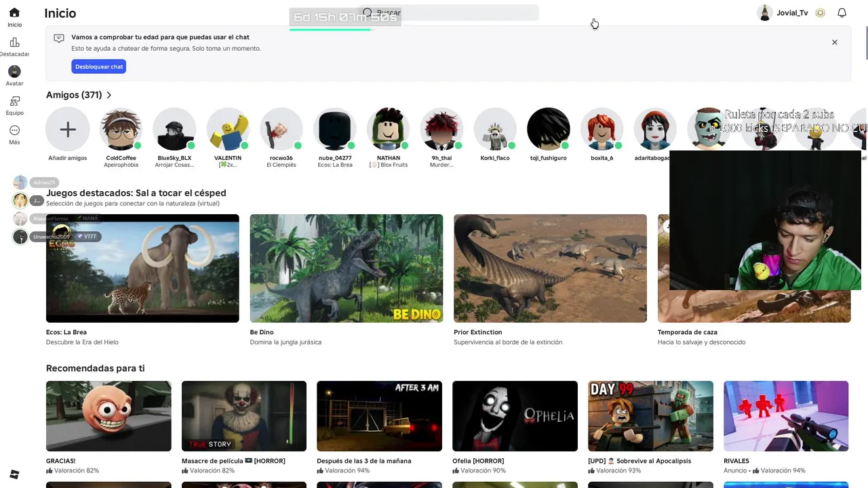Image resolution: width=868 pixels, height=488 pixels.
Task: Click the Añadir amigos plus button
Action: [x=68, y=129]
